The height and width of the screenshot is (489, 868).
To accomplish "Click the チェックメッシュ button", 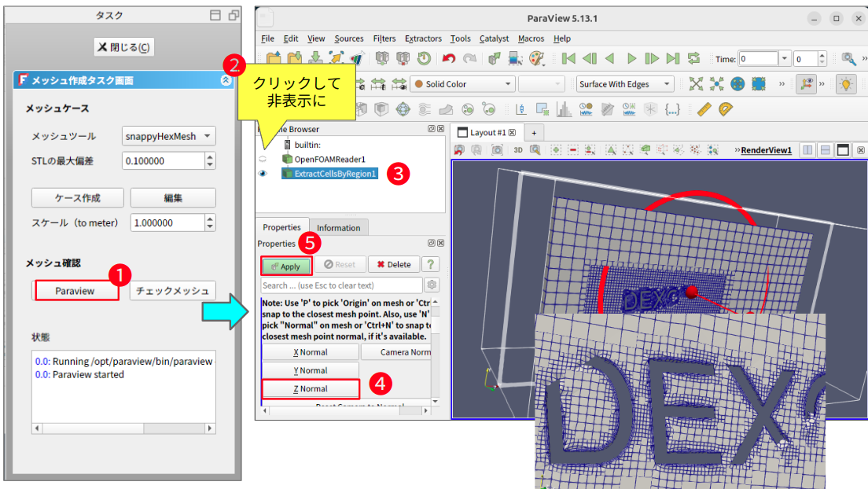I will click(x=173, y=291).
